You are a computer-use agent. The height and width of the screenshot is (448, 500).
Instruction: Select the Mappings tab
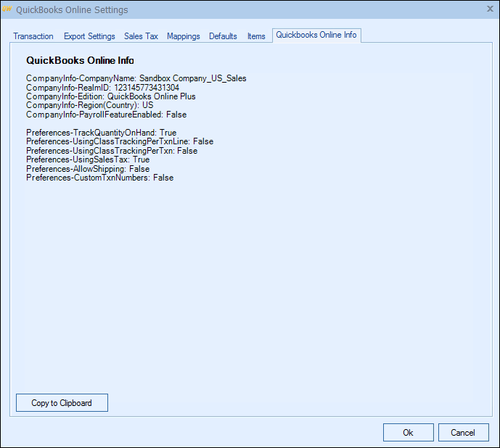pos(184,36)
